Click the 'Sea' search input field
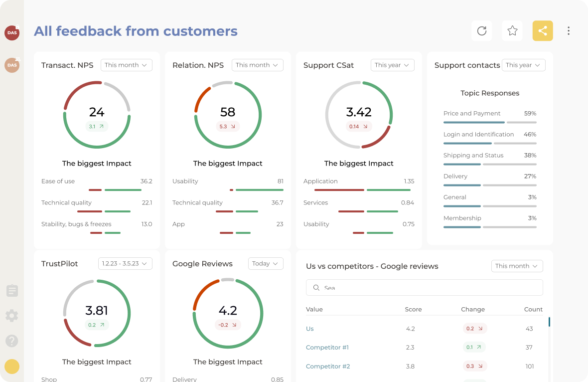588x382 pixels. (x=424, y=287)
